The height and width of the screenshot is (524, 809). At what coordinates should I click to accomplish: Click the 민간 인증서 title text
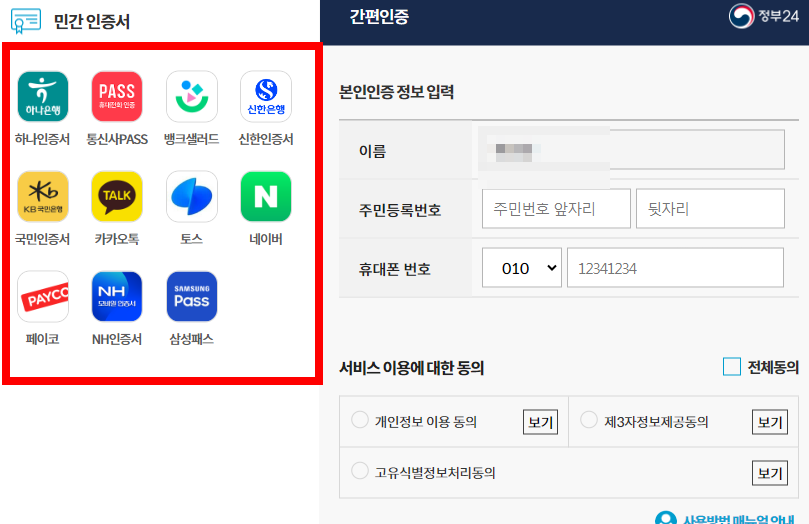92,21
